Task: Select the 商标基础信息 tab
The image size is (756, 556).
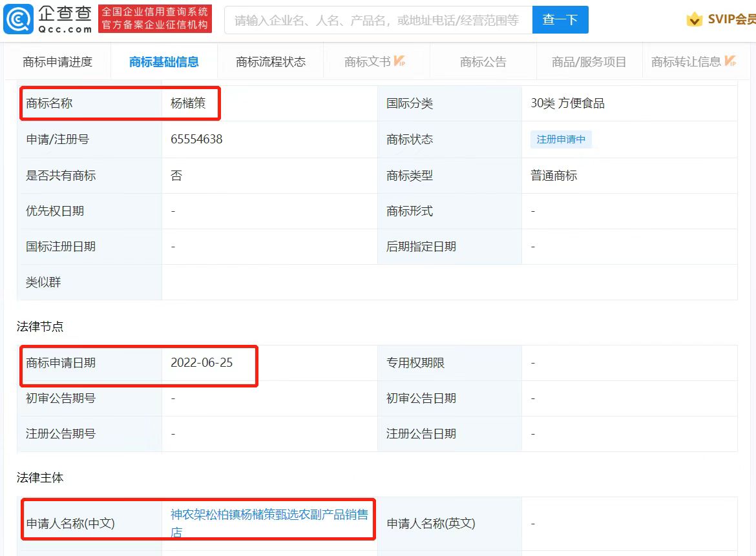Action: (x=163, y=62)
